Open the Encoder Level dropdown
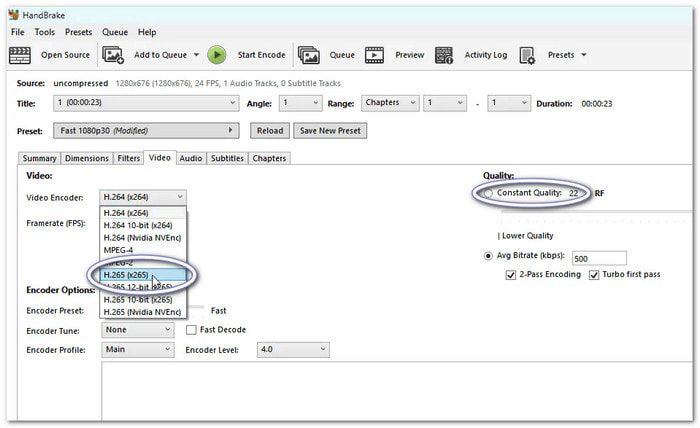700x428 pixels. click(293, 349)
